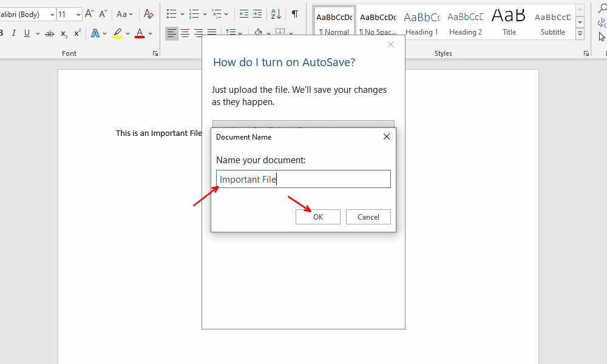Toggle Show/Hide paragraph marks
The width and height of the screenshot is (607, 364).
295,14
